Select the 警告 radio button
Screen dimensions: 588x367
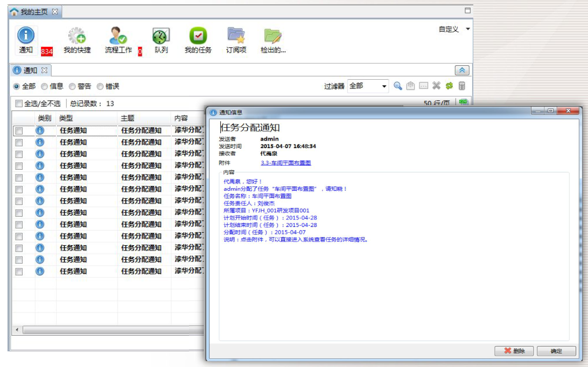click(x=72, y=86)
